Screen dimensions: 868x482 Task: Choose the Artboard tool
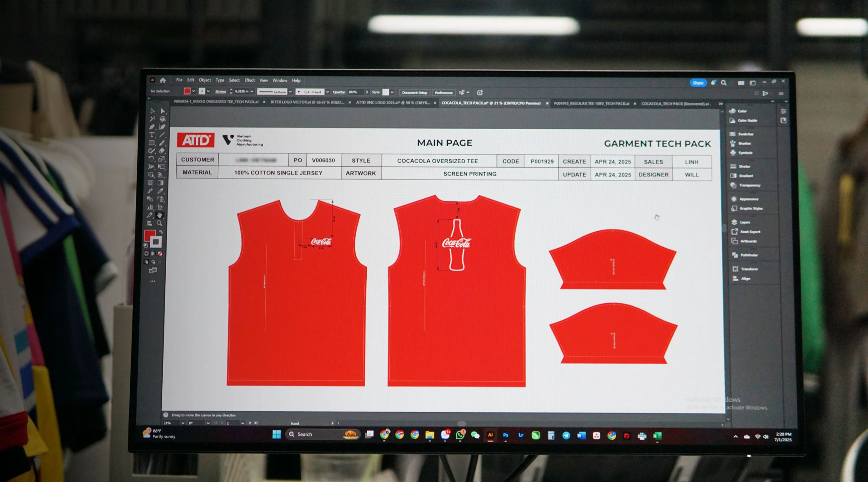click(160, 207)
